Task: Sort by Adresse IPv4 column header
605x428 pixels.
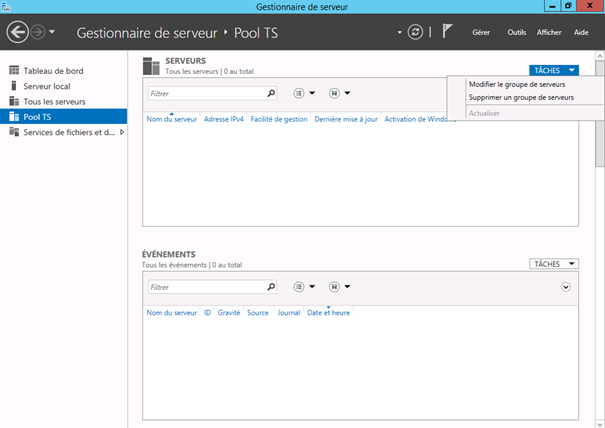Action: [x=224, y=119]
